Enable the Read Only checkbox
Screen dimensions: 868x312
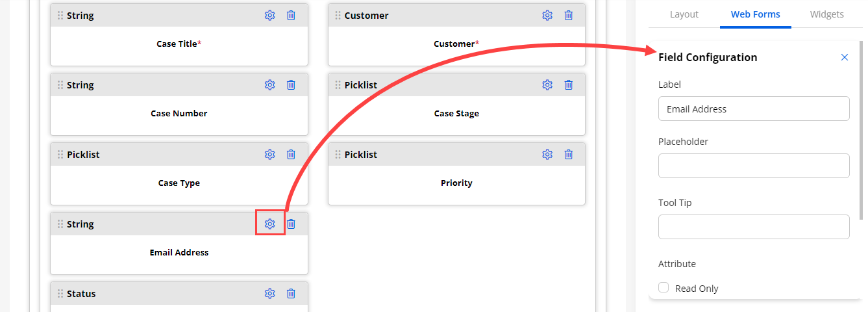[663, 288]
